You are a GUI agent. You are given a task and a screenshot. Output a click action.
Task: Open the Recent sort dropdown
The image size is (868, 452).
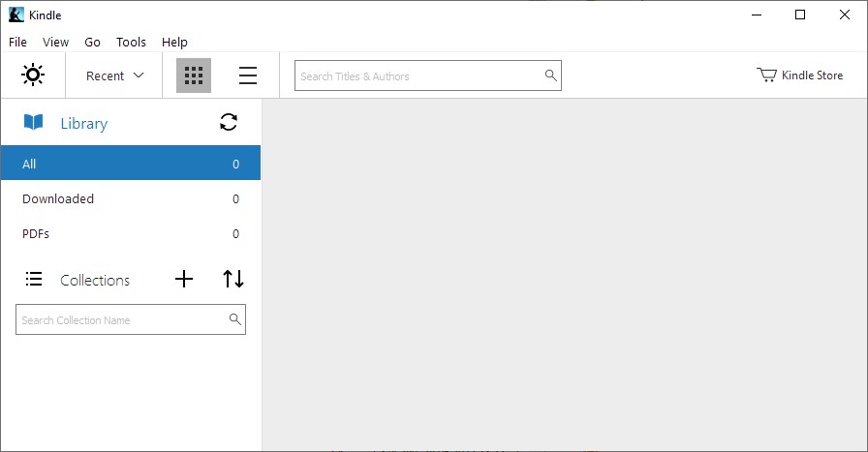(x=114, y=75)
